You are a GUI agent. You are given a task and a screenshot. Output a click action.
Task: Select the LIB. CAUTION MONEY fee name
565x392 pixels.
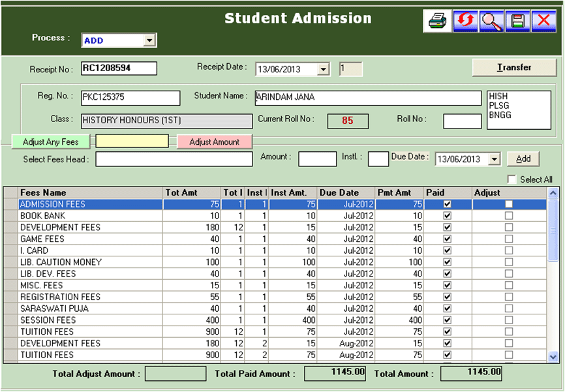[x=61, y=262]
